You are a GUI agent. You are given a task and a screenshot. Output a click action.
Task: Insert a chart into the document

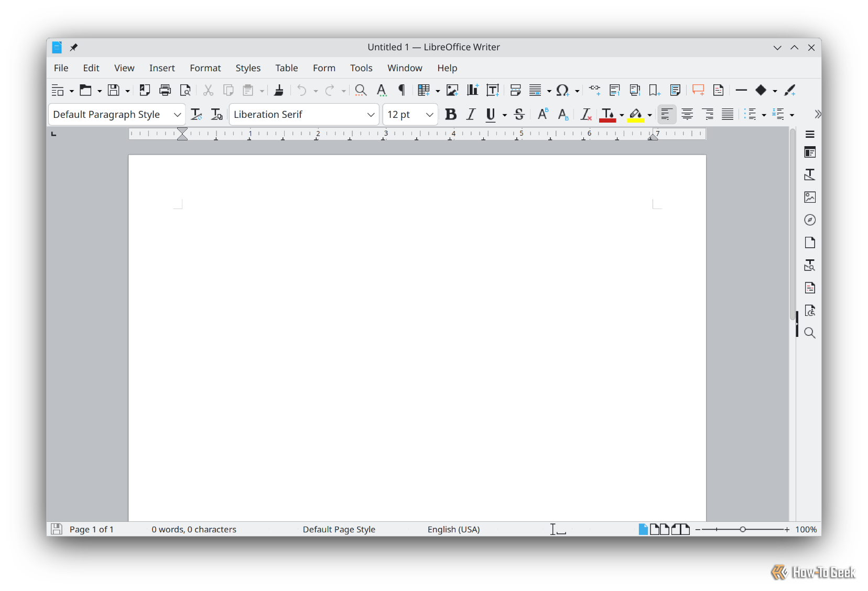pos(472,90)
